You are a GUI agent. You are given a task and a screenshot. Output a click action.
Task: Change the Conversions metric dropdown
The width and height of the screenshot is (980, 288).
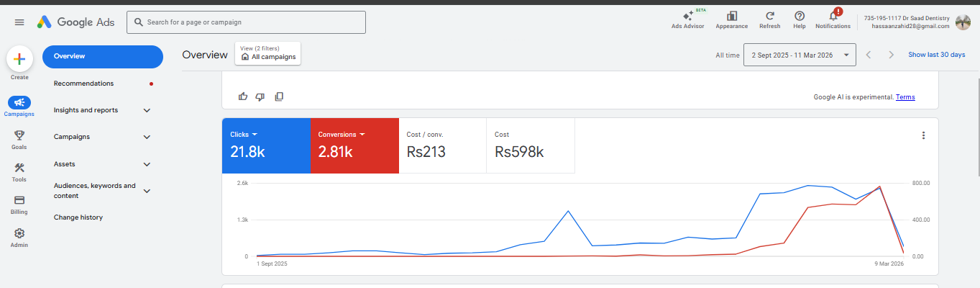342,135
